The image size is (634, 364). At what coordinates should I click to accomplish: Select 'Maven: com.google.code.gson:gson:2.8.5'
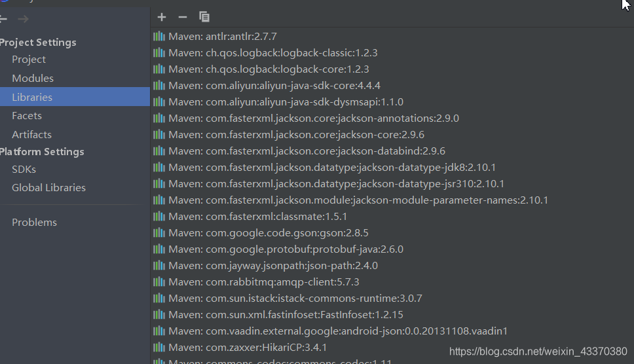coord(269,232)
